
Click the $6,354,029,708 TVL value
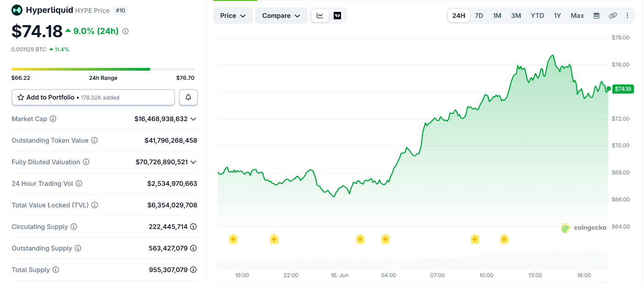coord(172,205)
